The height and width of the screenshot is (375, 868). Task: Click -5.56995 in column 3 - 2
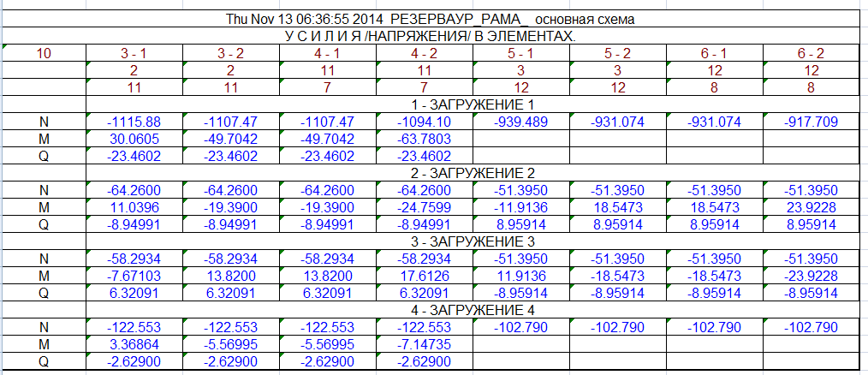click(231, 344)
